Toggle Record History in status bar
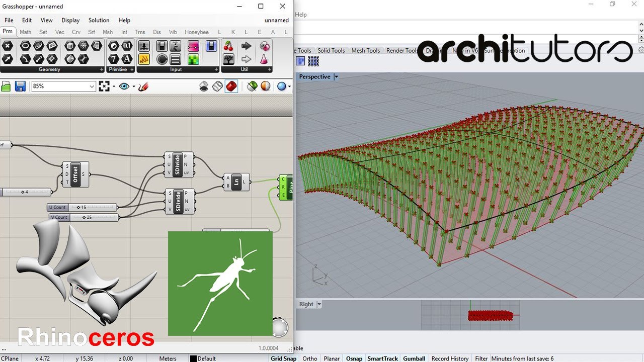 pos(450,358)
